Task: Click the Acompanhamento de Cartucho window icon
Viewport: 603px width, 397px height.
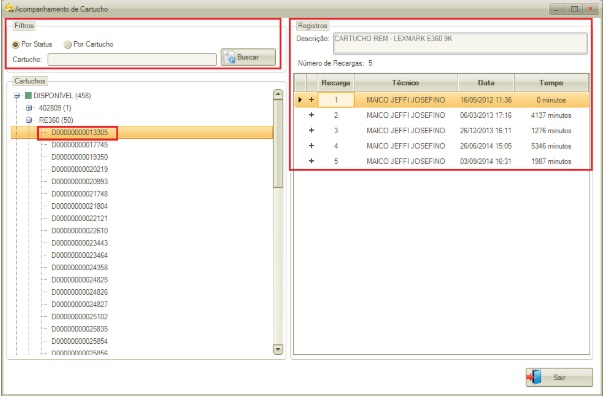Action: coord(9,8)
